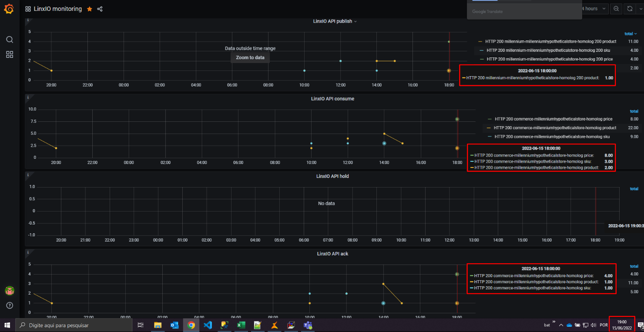Open the time range picker dropdown
The height and width of the screenshot is (332, 644).
[595, 9]
